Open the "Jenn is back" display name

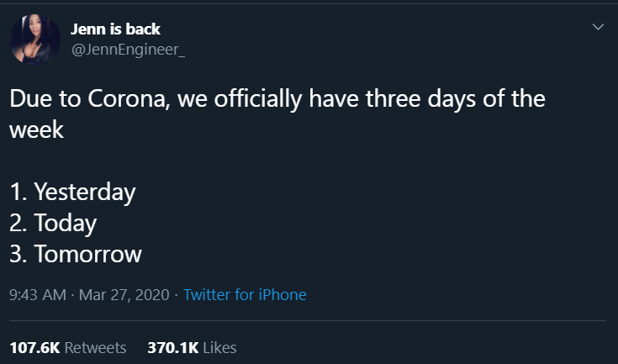click(115, 29)
